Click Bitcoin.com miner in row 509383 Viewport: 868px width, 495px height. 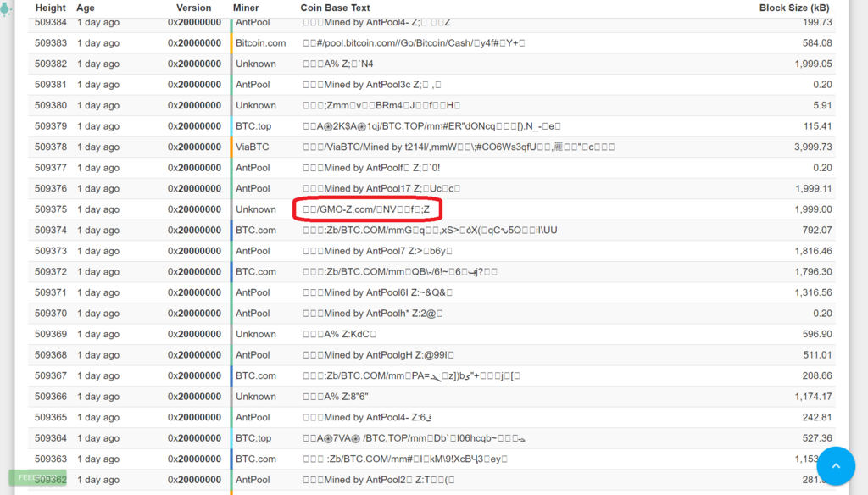tap(261, 42)
